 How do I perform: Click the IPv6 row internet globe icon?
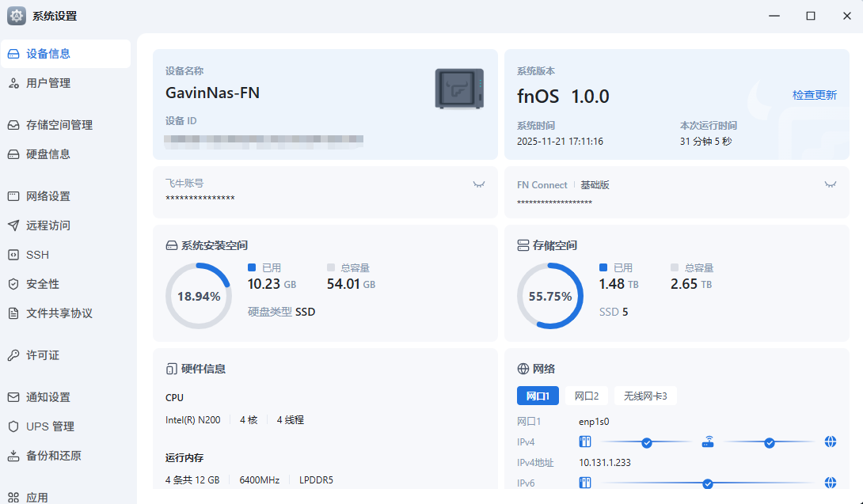[831, 483]
